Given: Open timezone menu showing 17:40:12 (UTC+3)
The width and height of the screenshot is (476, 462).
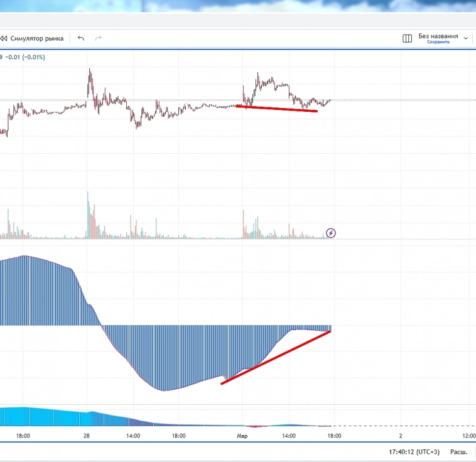Looking at the screenshot, I should [414, 451].
